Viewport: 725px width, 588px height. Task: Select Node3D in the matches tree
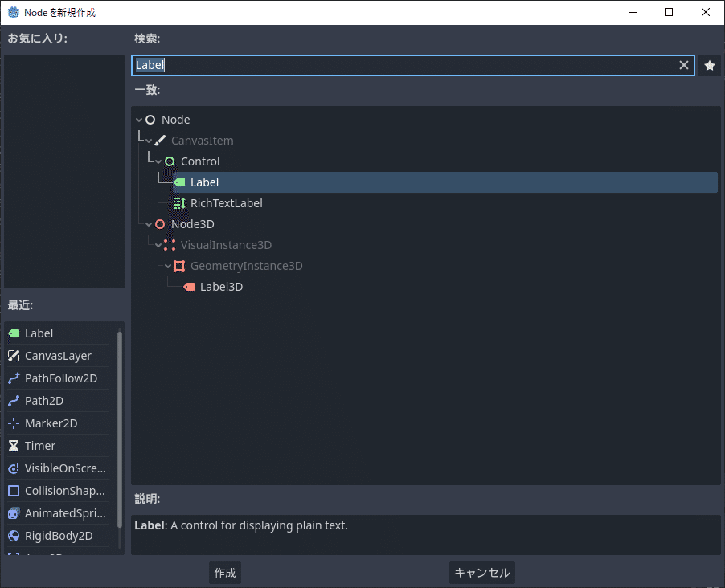coord(192,224)
